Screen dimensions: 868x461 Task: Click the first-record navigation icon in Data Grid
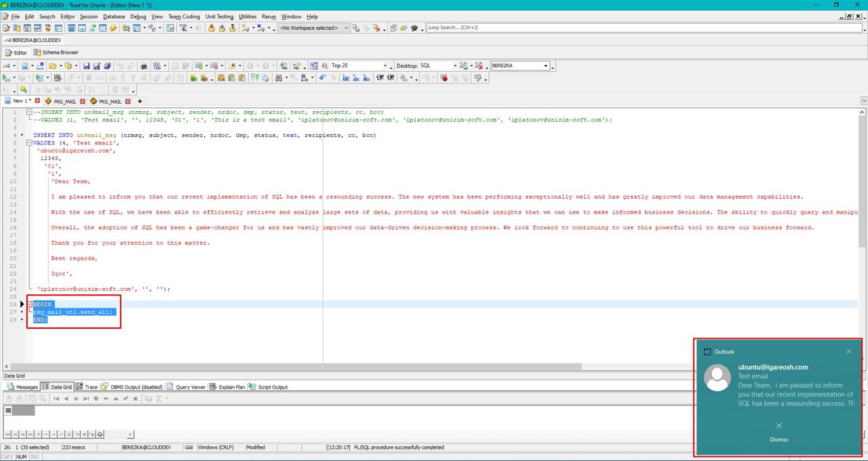56,398
